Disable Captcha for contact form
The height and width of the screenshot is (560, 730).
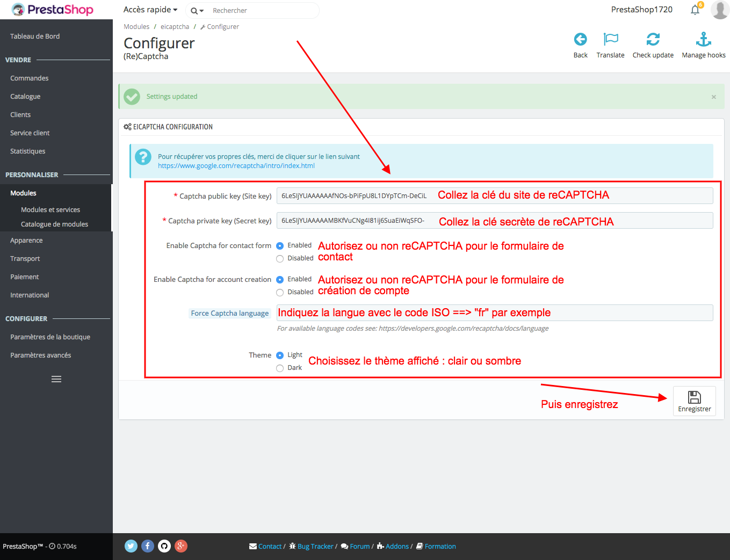tap(280, 259)
